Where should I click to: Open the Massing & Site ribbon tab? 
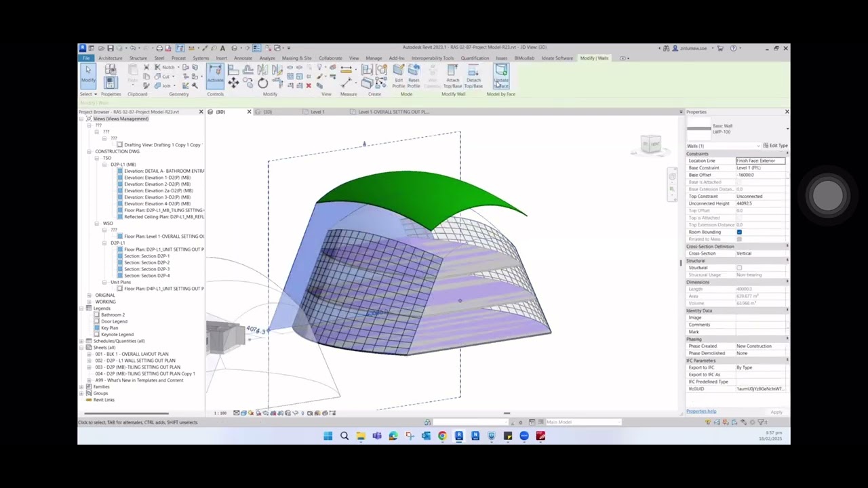pyautogui.click(x=297, y=58)
